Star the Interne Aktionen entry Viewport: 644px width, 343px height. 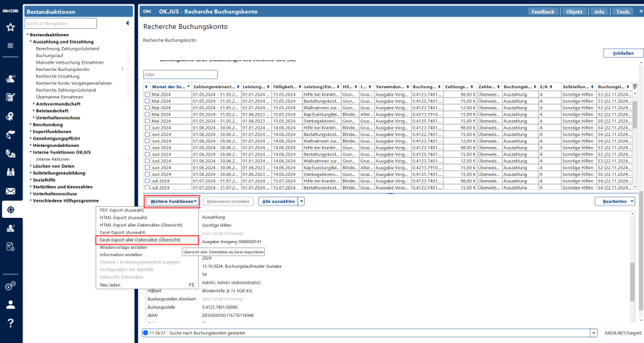129,159
